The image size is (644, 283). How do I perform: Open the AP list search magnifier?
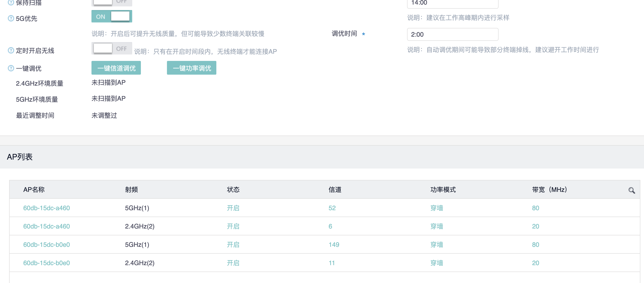pyautogui.click(x=631, y=190)
